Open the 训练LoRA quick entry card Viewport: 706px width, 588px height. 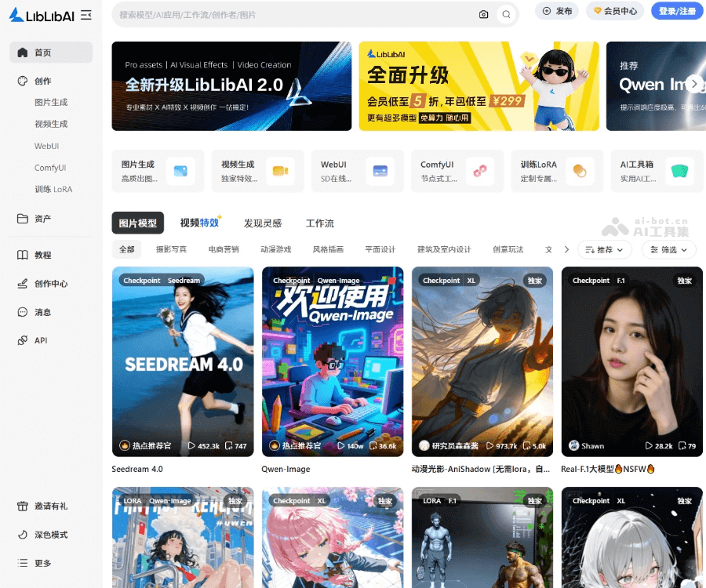tap(557, 170)
